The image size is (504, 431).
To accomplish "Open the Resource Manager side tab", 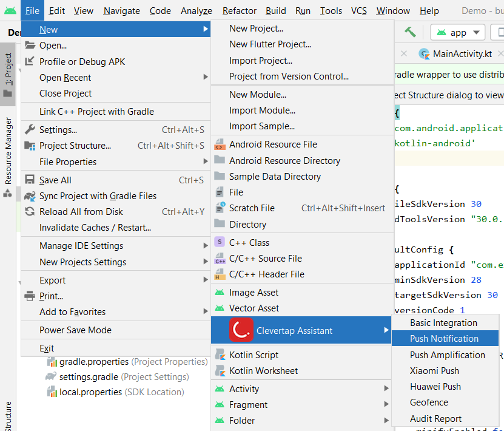I will 8,157.
